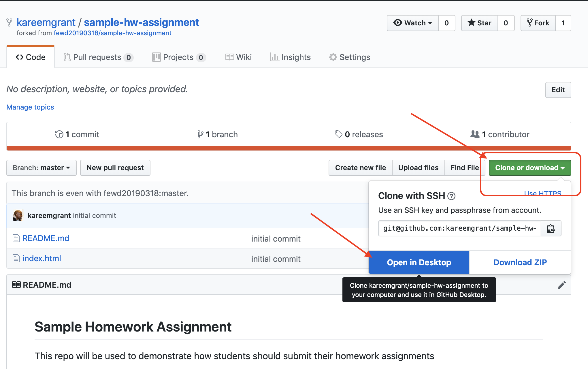
Task: View the 1 commit history
Action: tap(77, 134)
